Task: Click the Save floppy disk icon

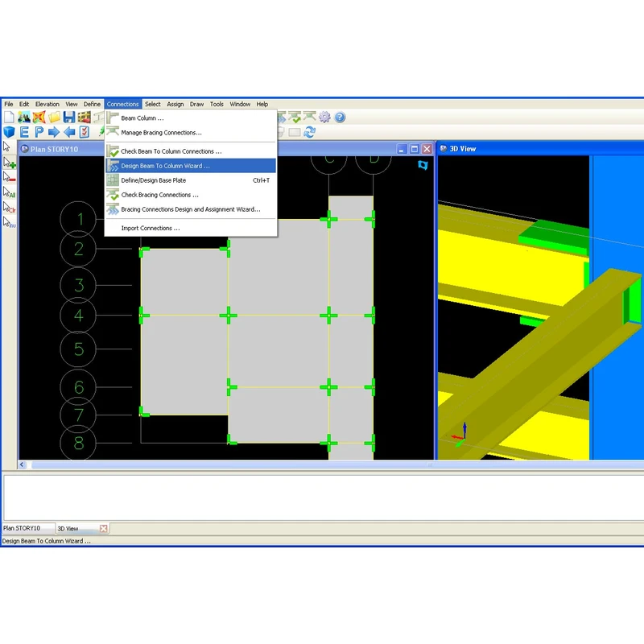Action: (x=68, y=118)
